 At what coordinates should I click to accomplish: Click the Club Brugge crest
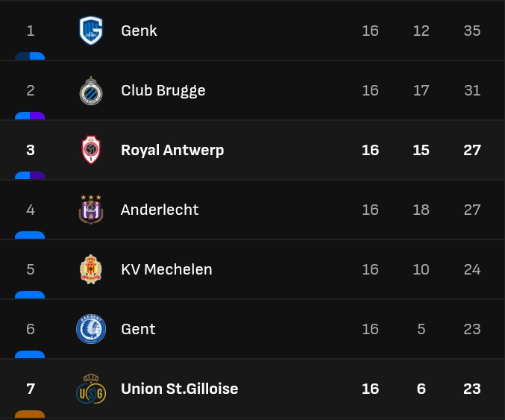pos(91,90)
